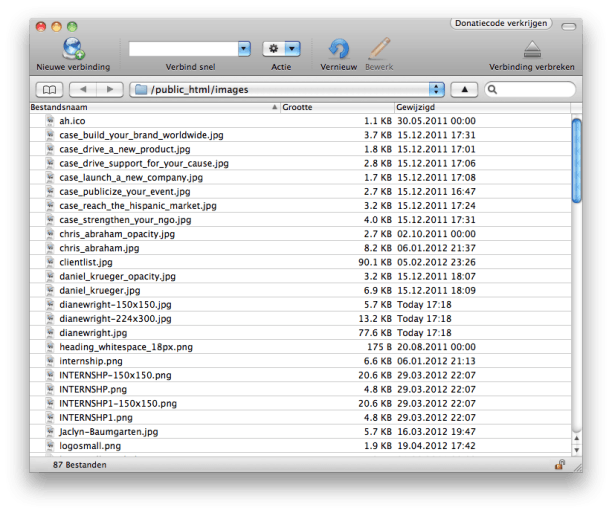
Task: Click the toolbar toggle pill button
Action: pyautogui.click(x=569, y=27)
